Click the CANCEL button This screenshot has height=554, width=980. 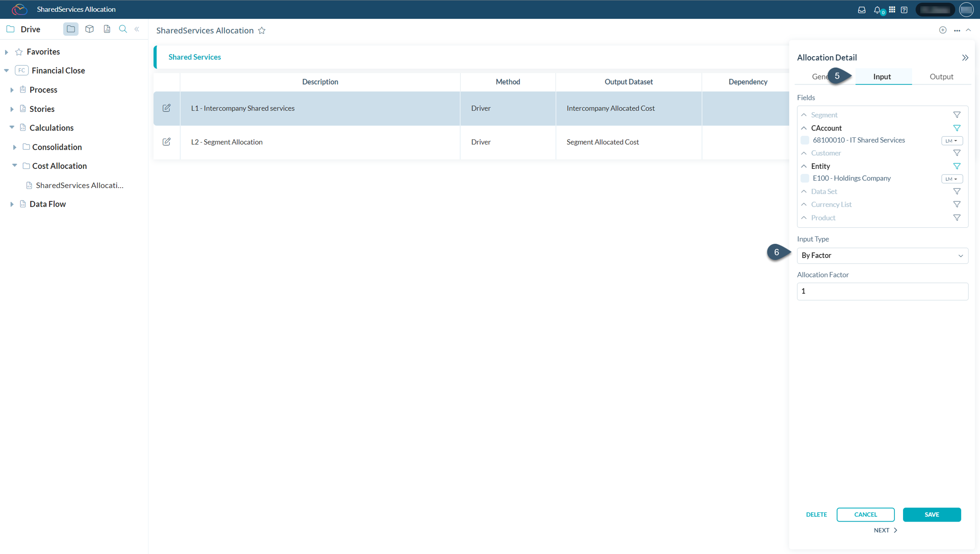[865, 514]
